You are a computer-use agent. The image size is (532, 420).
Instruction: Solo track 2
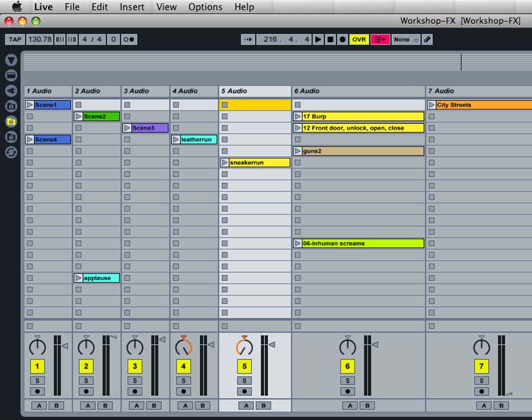[x=86, y=381]
